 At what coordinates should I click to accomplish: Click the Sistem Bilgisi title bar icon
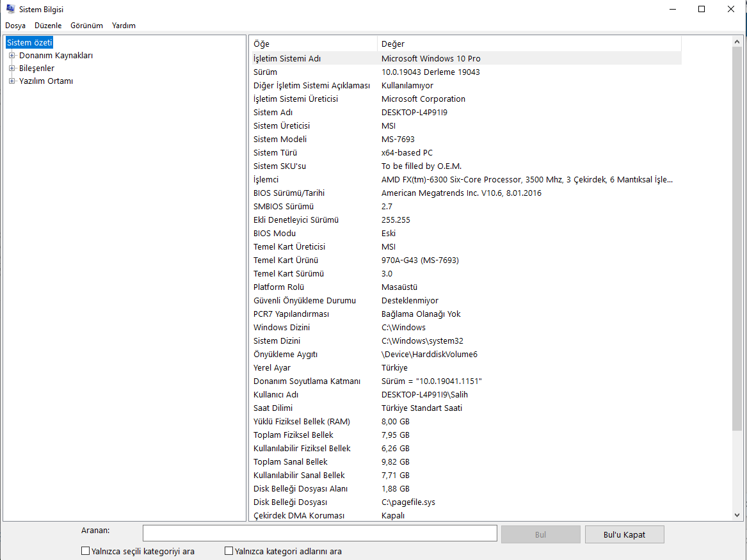coord(10,9)
